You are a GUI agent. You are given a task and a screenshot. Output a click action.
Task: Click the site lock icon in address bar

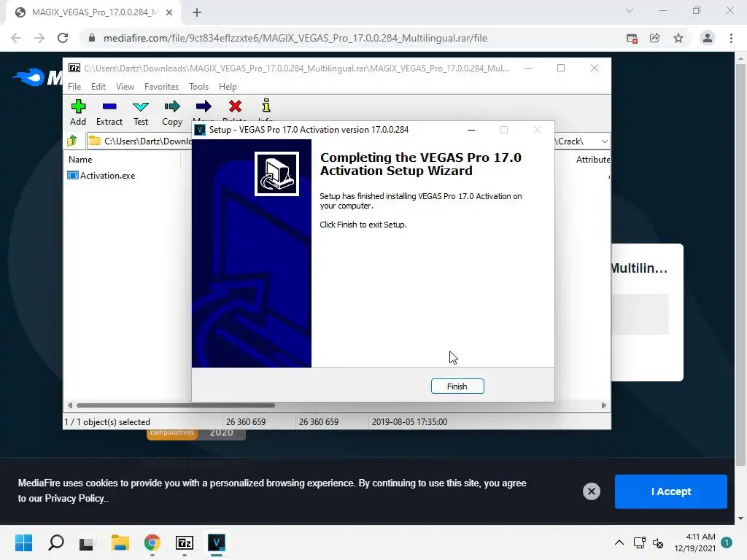click(x=92, y=38)
